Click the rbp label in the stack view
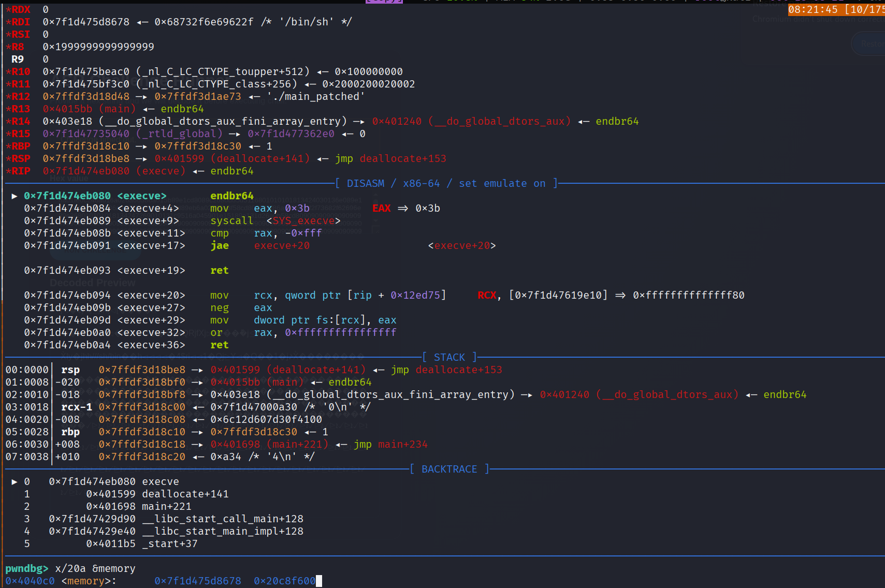Screen dimensions: 885x588 tap(70, 432)
